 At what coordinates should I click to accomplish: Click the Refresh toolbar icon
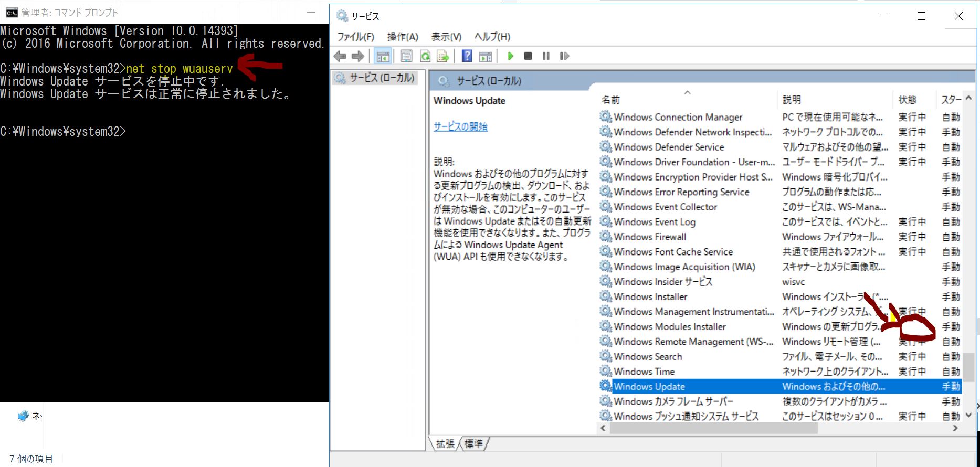point(425,56)
